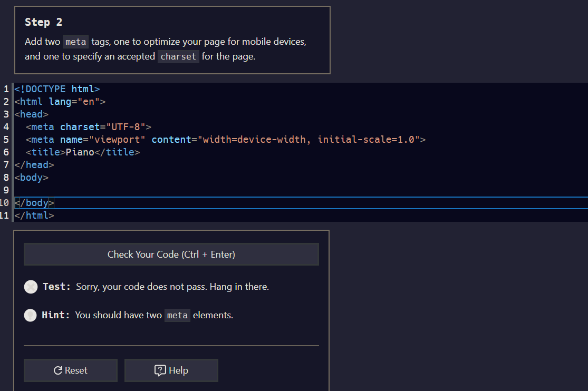The height and width of the screenshot is (391, 588).
Task: Click the opening body tag on line 8
Action: pyautogui.click(x=31, y=177)
